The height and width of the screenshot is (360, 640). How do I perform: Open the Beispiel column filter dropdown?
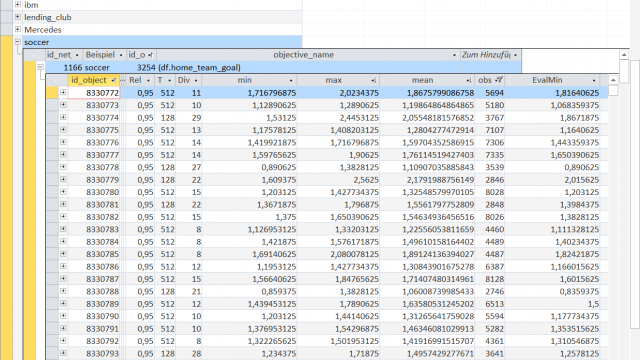[x=120, y=55]
